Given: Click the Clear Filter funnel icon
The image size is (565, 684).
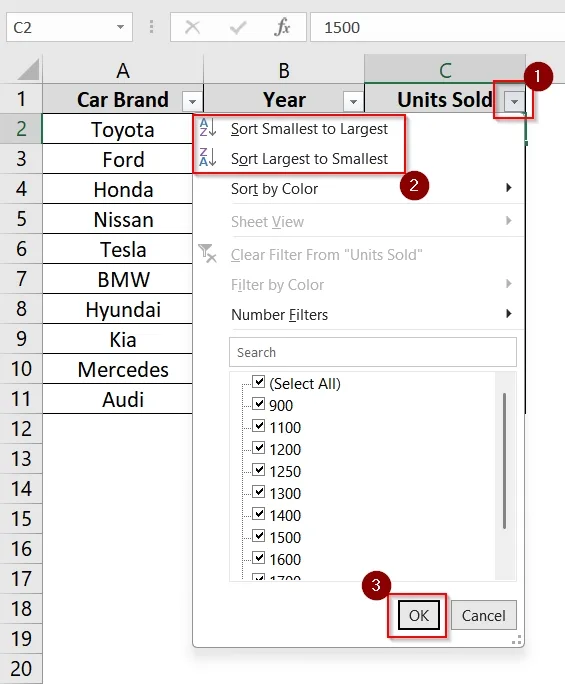Looking at the screenshot, I should pos(207,253).
